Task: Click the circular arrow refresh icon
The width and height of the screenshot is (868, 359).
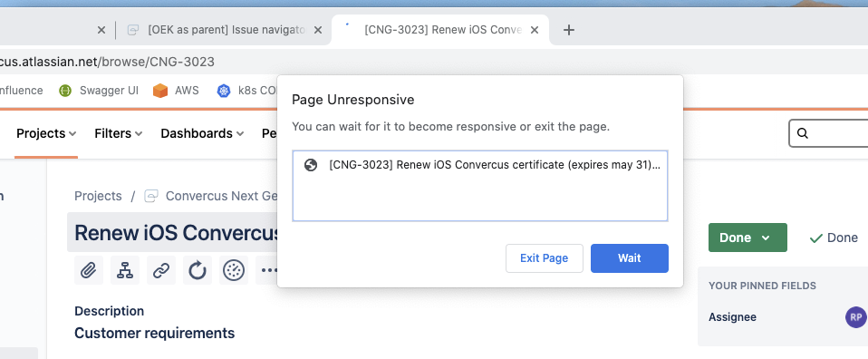Action: click(198, 270)
